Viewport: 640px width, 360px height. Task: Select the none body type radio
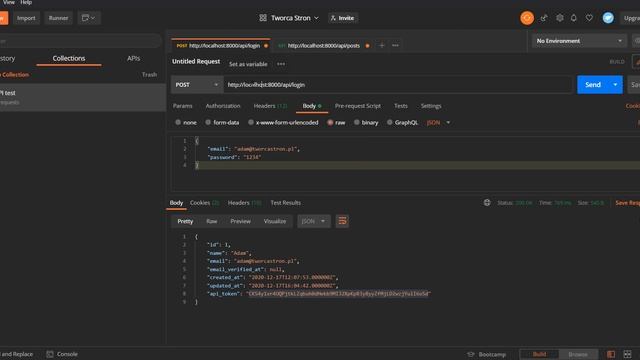(x=178, y=122)
